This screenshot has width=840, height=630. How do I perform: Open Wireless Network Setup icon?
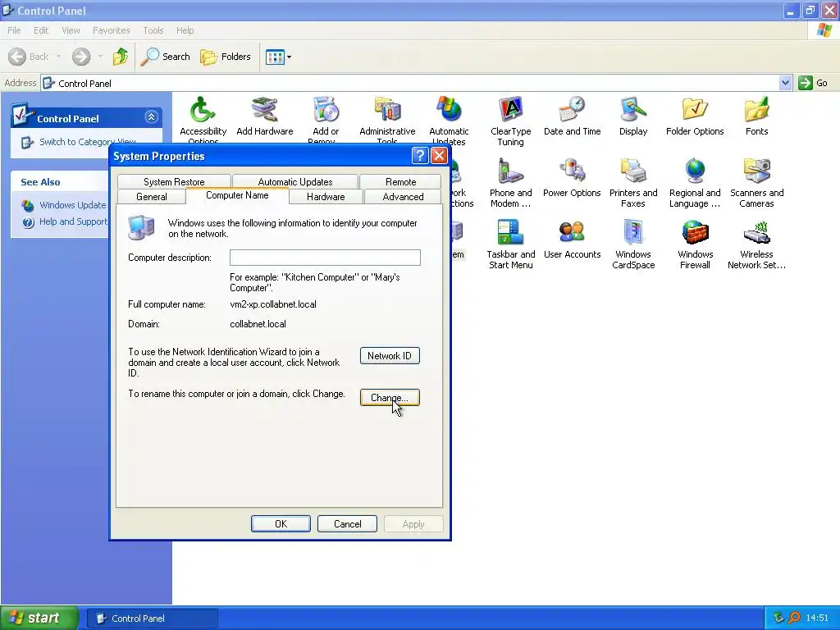(756, 244)
